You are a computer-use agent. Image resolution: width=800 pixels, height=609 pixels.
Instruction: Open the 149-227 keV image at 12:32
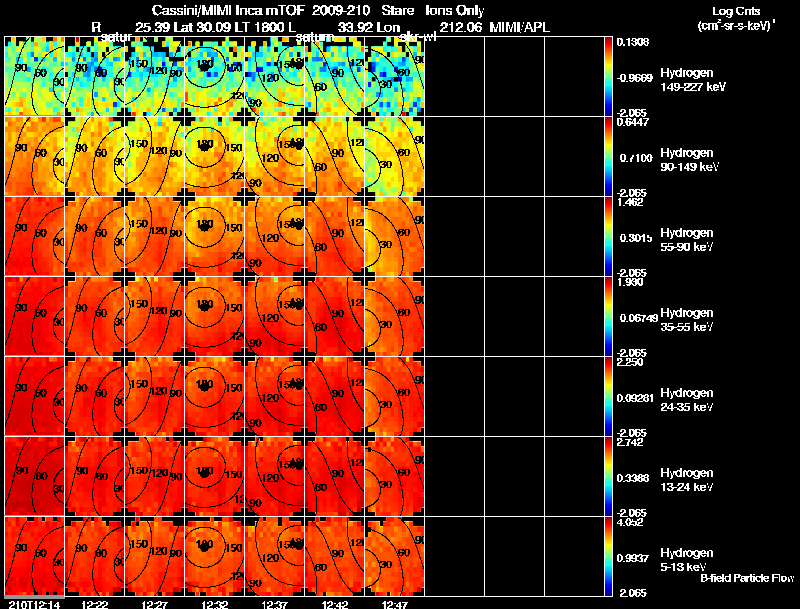point(215,77)
